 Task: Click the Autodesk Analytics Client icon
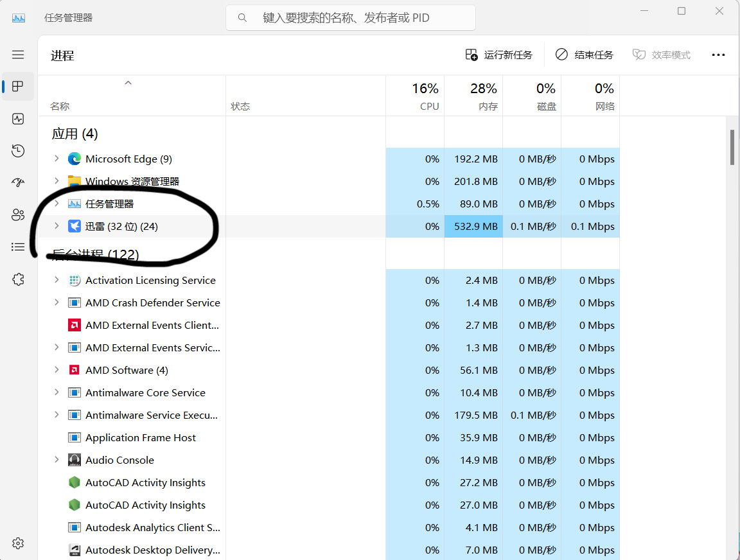click(x=74, y=527)
